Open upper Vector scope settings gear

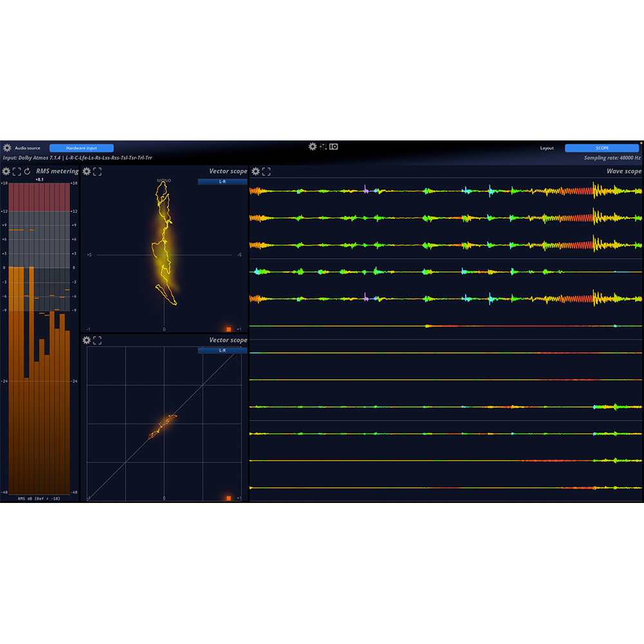[87, 171]
